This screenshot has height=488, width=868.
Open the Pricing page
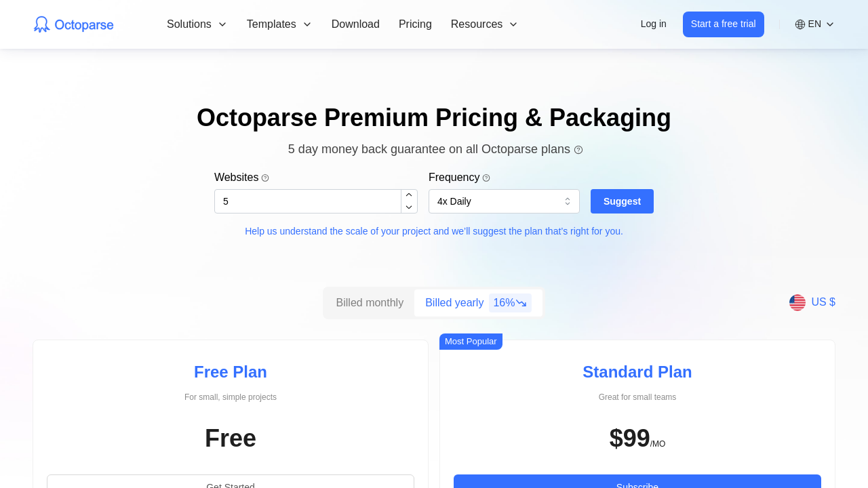tap(415, 24)
